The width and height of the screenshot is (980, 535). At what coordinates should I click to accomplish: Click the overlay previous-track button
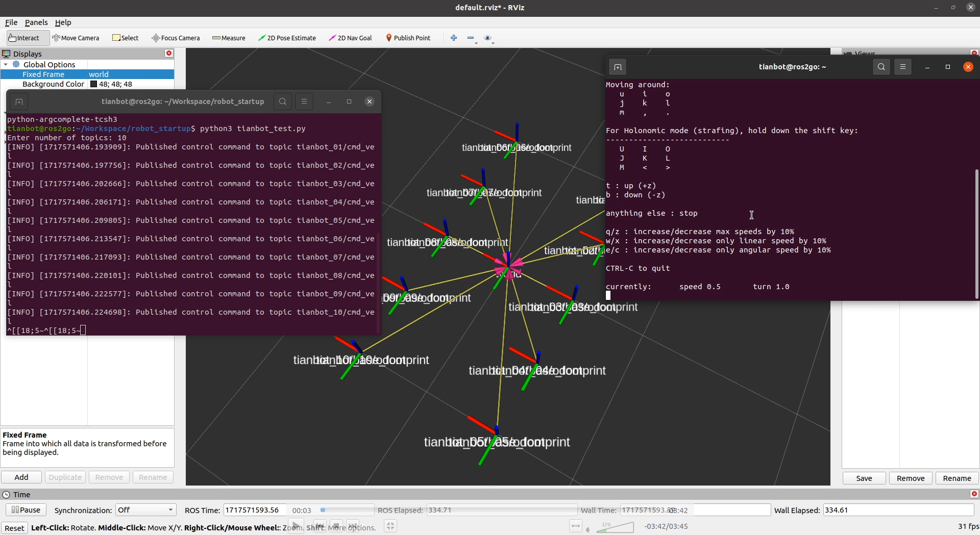[x=320, y=526]
